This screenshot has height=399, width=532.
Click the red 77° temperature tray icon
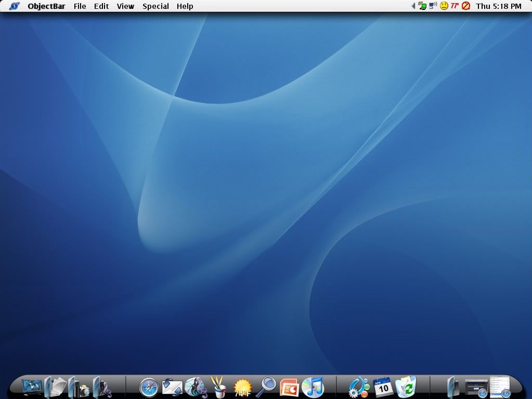click(x=455, y=5)
